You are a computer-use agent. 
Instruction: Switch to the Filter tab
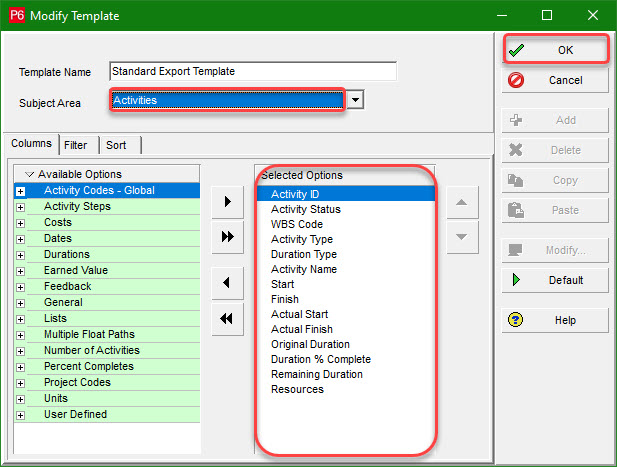click(76, 145)
